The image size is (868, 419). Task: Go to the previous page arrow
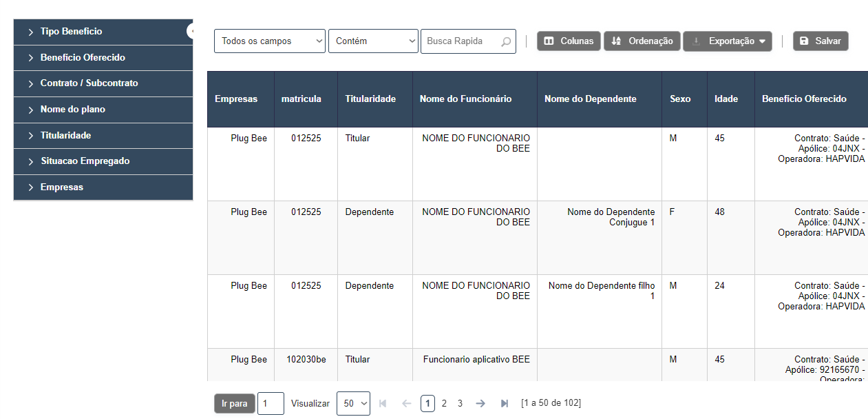point(406,403)
